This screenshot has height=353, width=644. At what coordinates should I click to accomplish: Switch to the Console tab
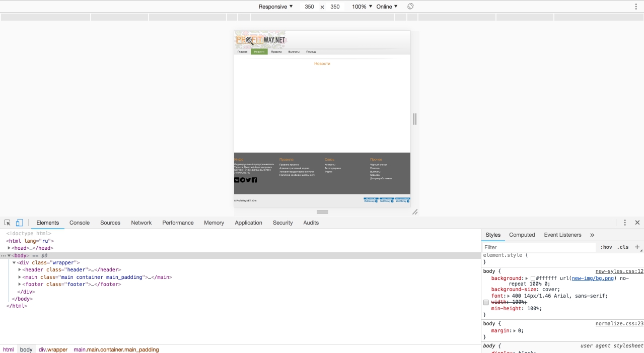point(80,223)
